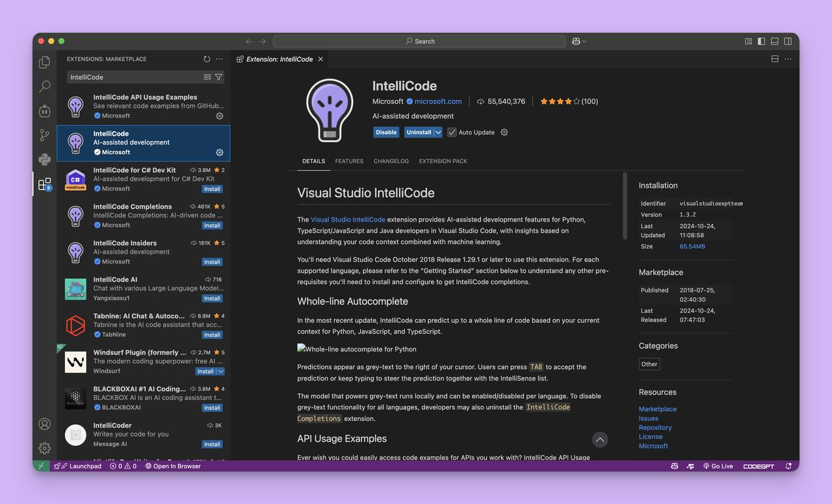Open the Search view in the sidebar
Viewport: 832px width, 504px height.
pos(44,86)
